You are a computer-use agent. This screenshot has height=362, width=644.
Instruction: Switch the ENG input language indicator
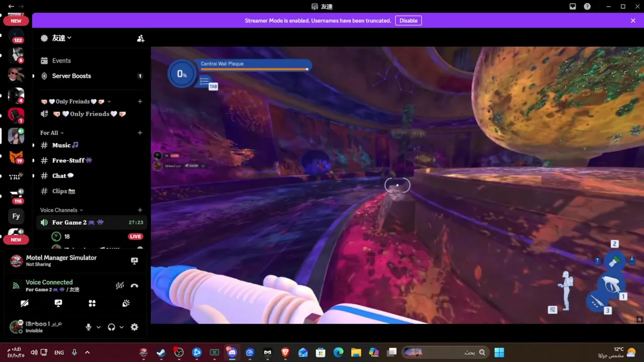point(59,352)
